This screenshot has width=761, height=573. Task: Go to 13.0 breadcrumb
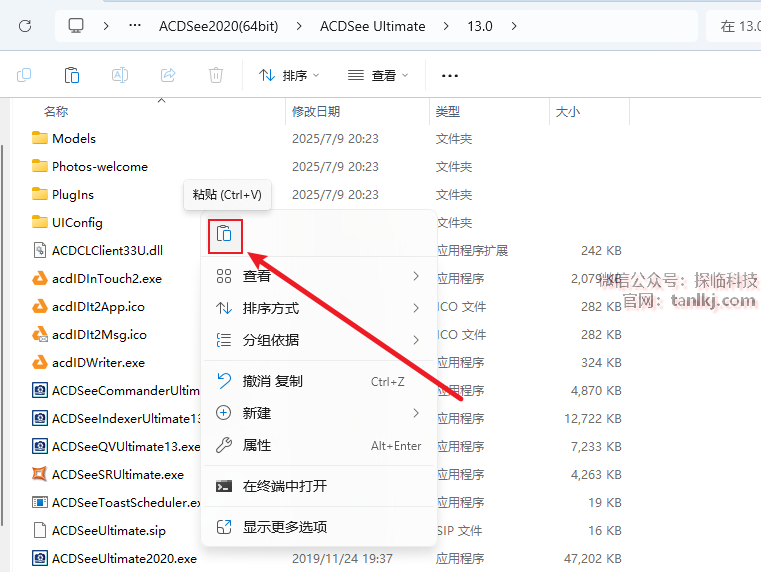[x=480, y=26]
